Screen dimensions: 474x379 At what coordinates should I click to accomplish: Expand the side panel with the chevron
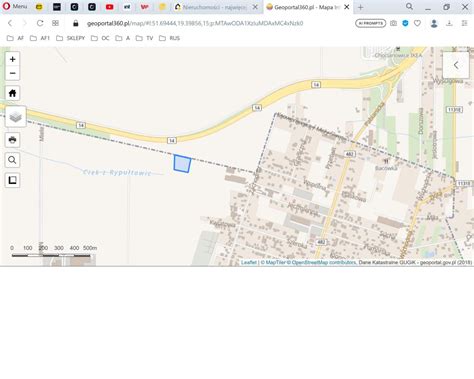click(456, 65)
